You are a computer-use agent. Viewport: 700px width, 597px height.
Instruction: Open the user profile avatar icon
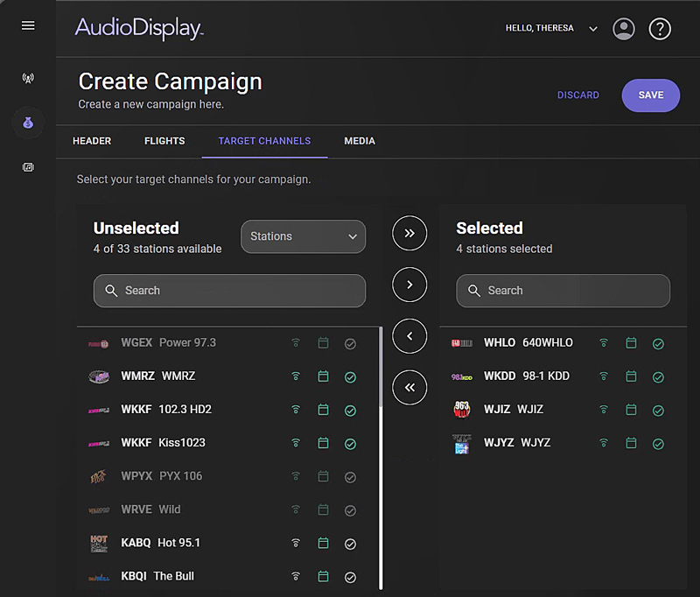point(624,29)
